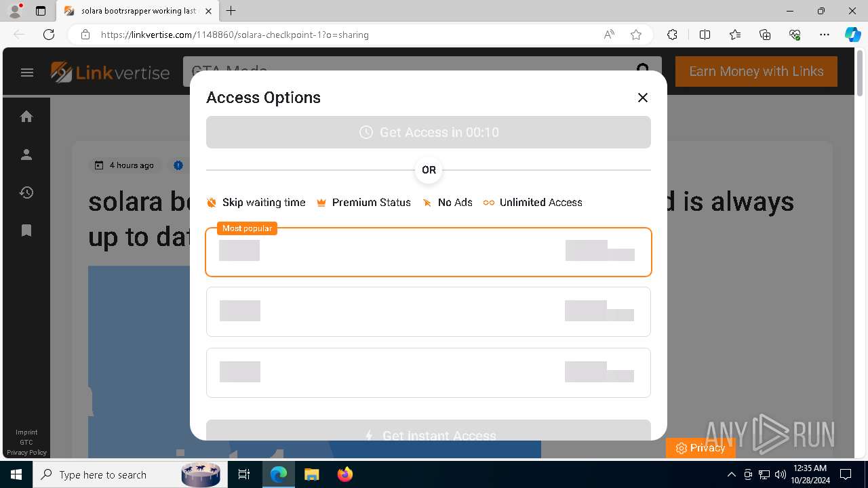Add this page to favorites star
Screen dimensions: 868x488
pyautogui.click(x=636, y=35)
